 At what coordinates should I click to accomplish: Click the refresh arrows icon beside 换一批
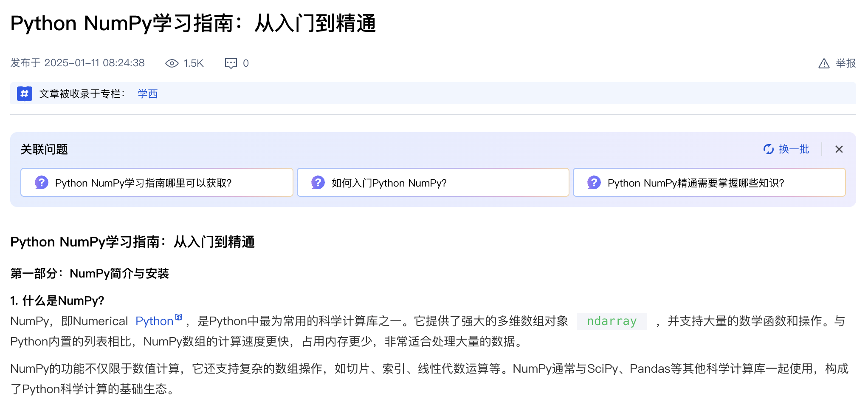[768, 149]
